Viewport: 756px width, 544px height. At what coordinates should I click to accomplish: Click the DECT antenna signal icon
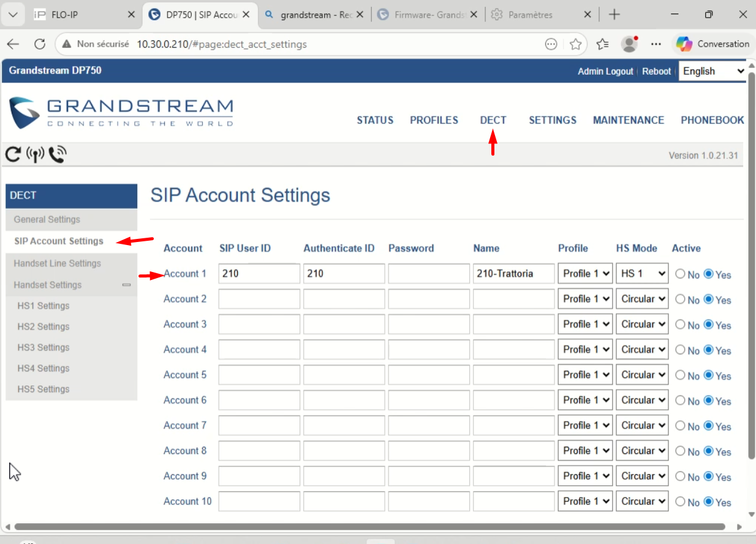pos(36,155)
